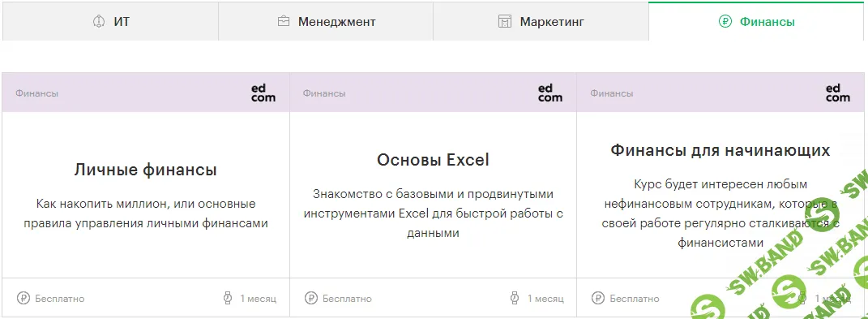Open the Менеджмент tab
868x319 pixels.
point(326,22)
